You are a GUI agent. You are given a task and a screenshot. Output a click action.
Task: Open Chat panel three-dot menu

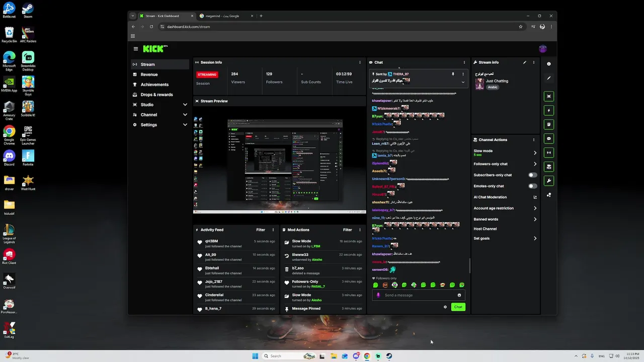(464, 62)
